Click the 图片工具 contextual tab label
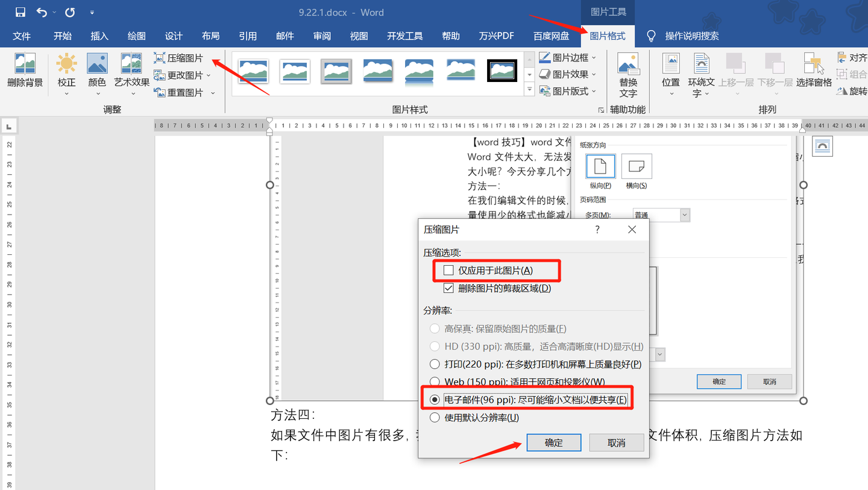Screen dimensions: 868x490 tap(608, 11)
